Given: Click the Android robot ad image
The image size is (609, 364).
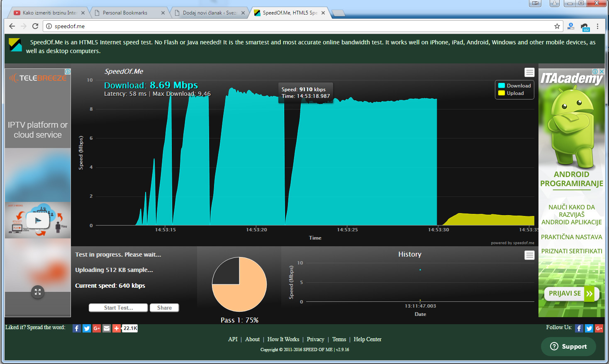Looking at the screenshot, I should [x=571, y=126].
